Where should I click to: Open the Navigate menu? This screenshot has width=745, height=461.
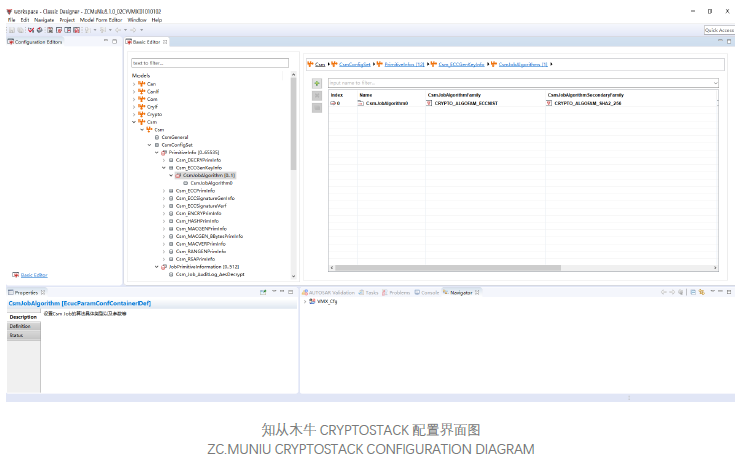44,20
